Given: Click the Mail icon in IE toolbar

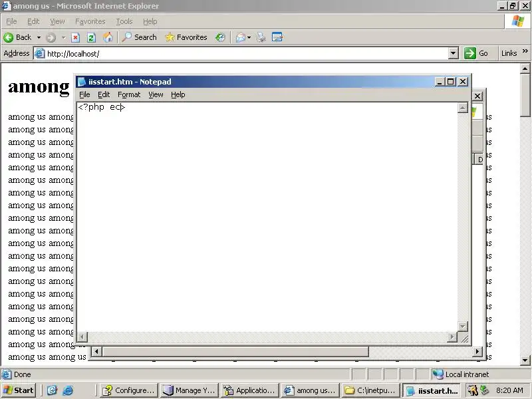Looking at the screenshot, I should 241,37.
